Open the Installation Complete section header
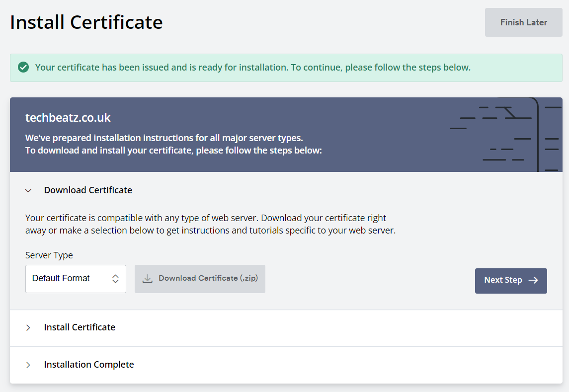This screenshot has width=569, height=392. coord(89,364)
